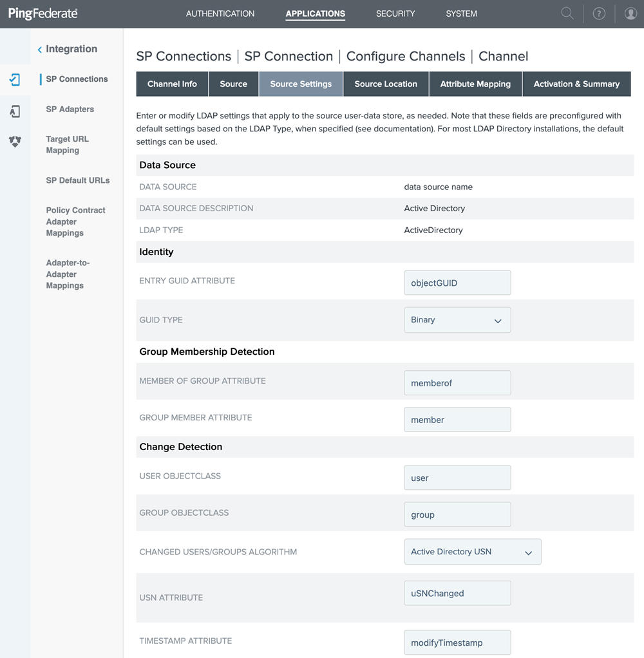Click the Entry GUID Attribute field
Screen dimensions: 644x658
tap(457, 283)
